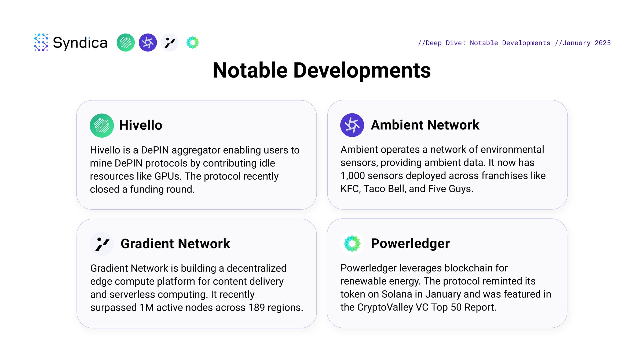This screenshot has width=644, height=362.
Task: Click the Ambient Network card heading
Action: [425, 125]
